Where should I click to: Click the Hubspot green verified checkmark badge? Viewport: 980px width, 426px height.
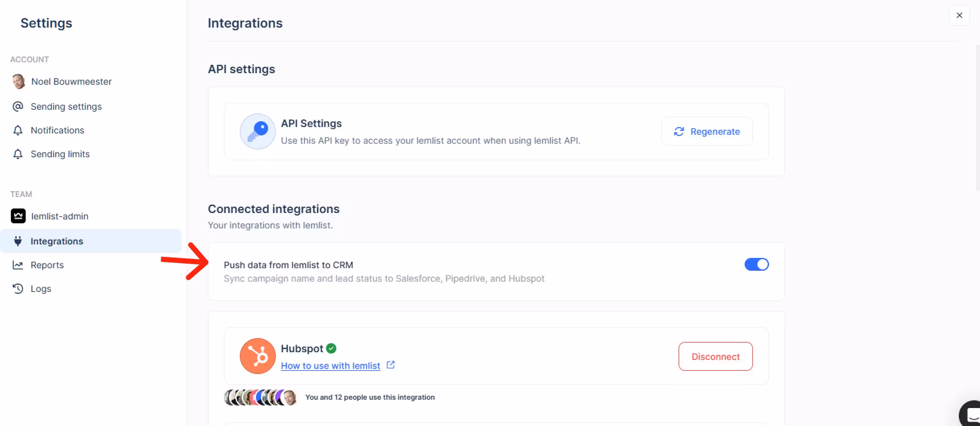point(331,348)
